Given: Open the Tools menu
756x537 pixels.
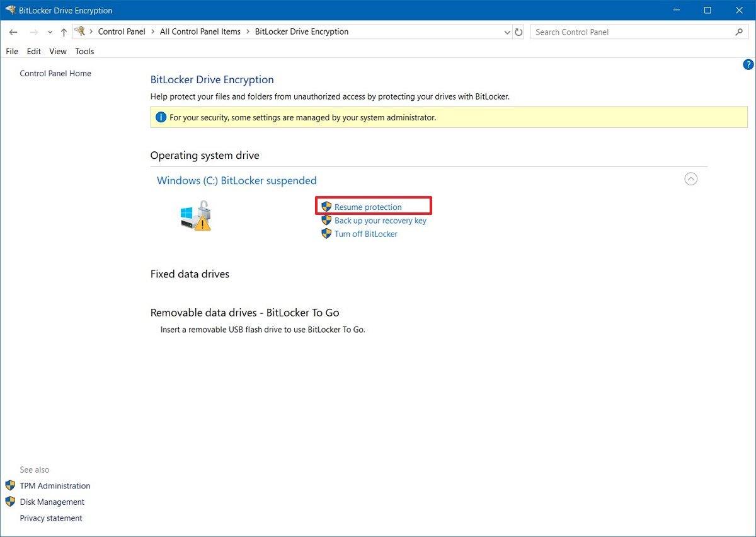Looking at the screenshot, I should (x=84, y=51).
